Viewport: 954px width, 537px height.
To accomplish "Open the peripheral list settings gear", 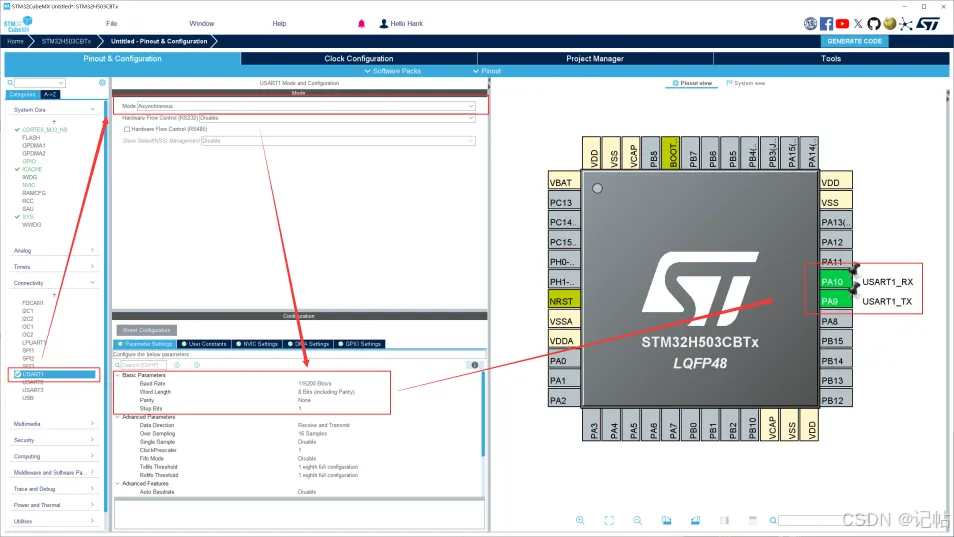I will click(x=102, y=83).
